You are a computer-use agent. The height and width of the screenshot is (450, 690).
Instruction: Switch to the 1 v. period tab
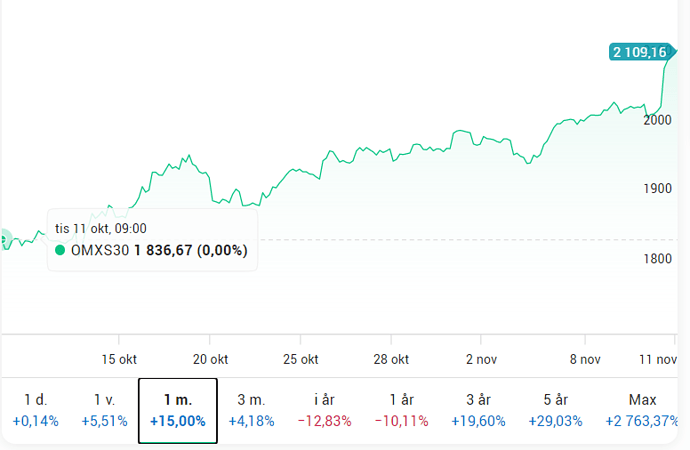(104, 410)
